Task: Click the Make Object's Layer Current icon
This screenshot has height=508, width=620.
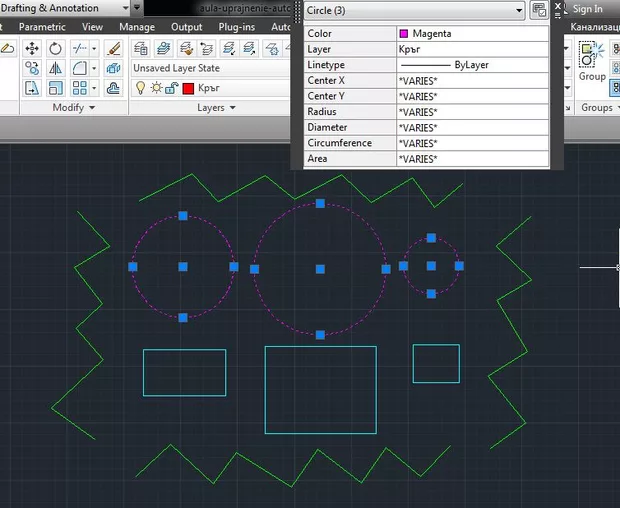Action: (164, 49)
